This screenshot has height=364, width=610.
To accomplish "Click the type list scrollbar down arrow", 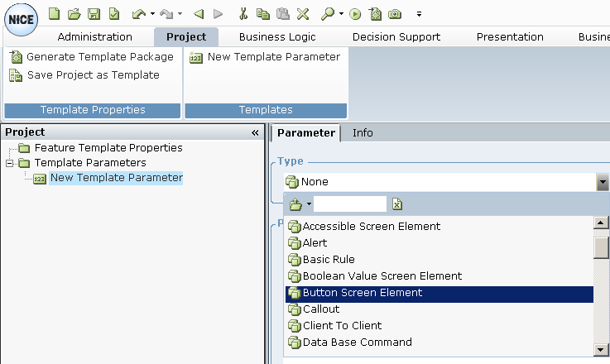I will [x=600, y=349].
